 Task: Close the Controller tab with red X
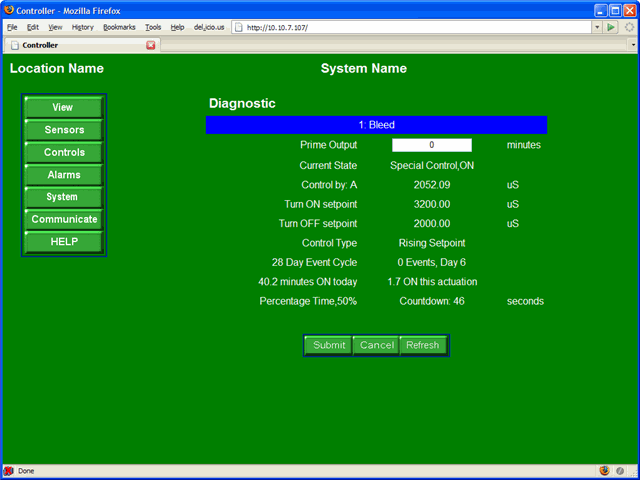pos(151,45)
